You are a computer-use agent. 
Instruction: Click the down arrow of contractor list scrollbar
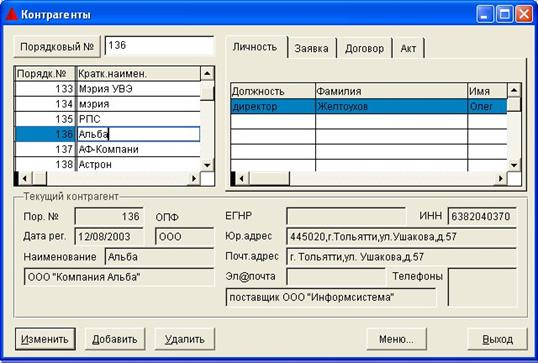click(x=207, y=165)
